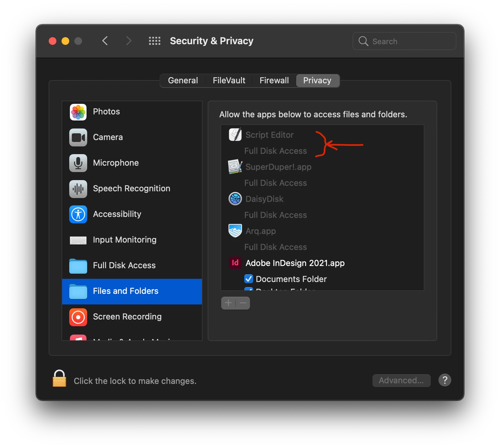Click the Advanced… button
The image size is (500, 448).
401,380
